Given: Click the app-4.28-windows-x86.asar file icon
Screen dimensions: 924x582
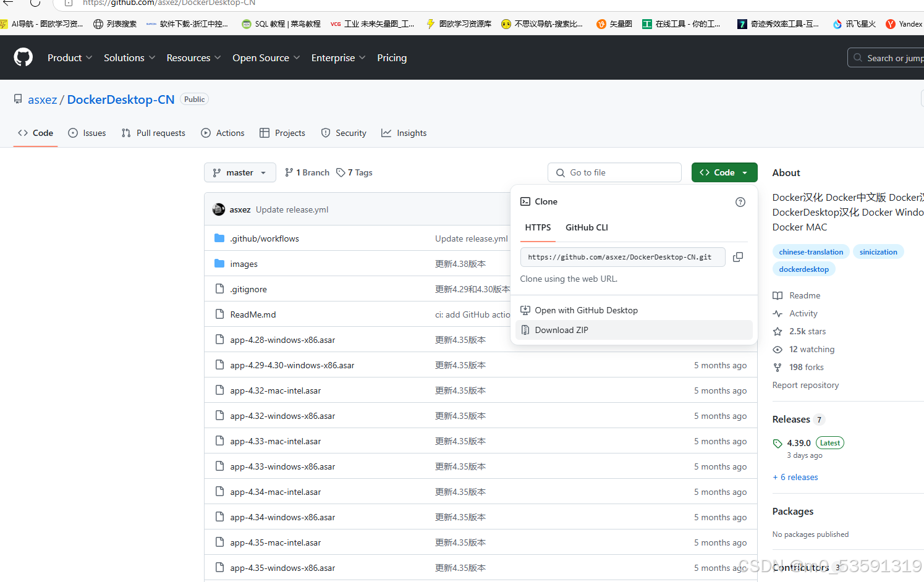Looking at the screenshot, I should (219, 339).
